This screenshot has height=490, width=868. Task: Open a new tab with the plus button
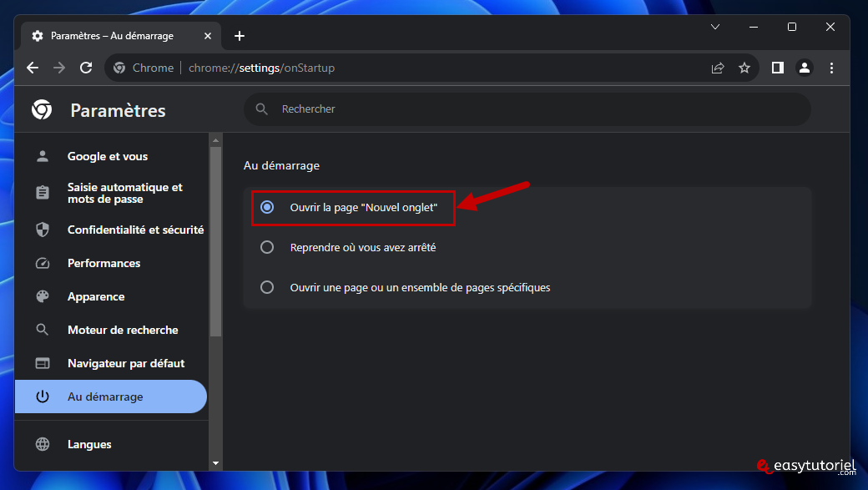[240, 36]
